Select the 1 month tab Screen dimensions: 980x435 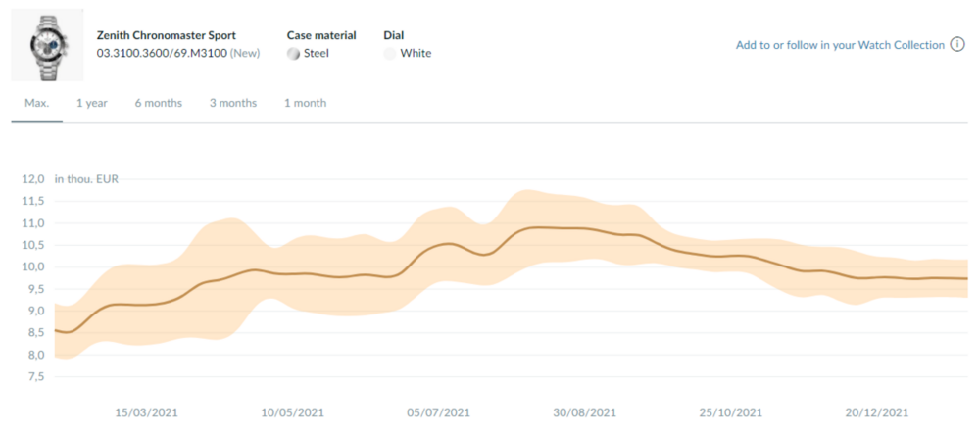[306, 103]
